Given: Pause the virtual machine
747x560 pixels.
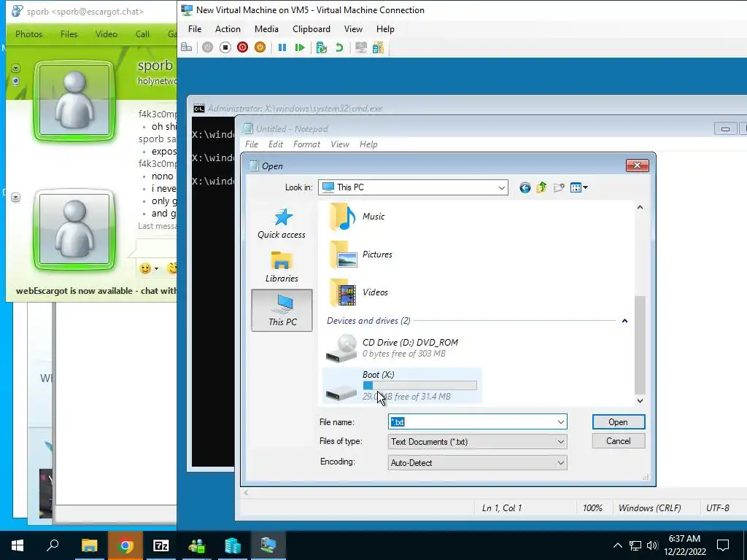Looking at the screenshot, I should (x=282, y=47).
